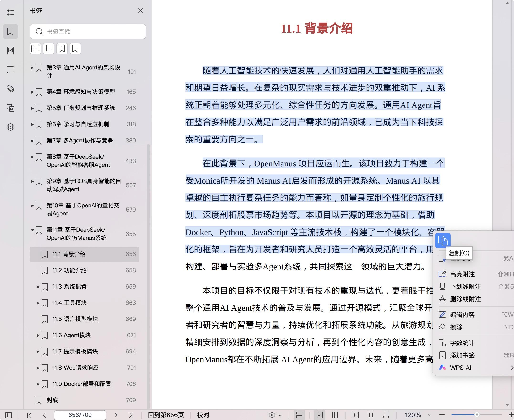The image size is (514, 420).
Task: Collapse all bookmarks icon
Action: 49,49
